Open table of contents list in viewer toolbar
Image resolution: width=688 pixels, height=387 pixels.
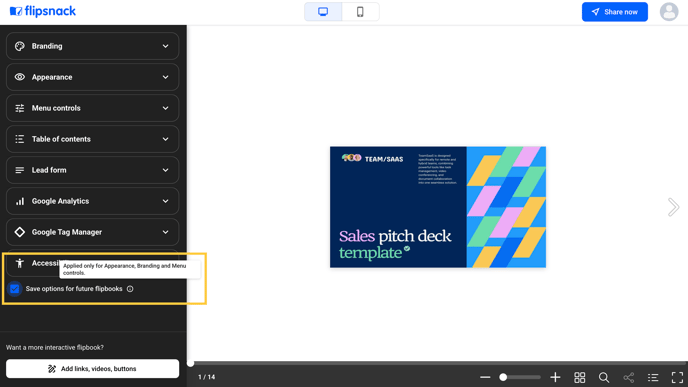pos(653,377)
